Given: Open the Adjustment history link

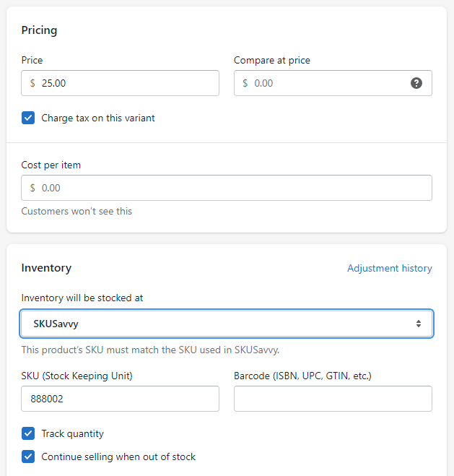Looking at the screenshot, I should click(x=389, y=268).
